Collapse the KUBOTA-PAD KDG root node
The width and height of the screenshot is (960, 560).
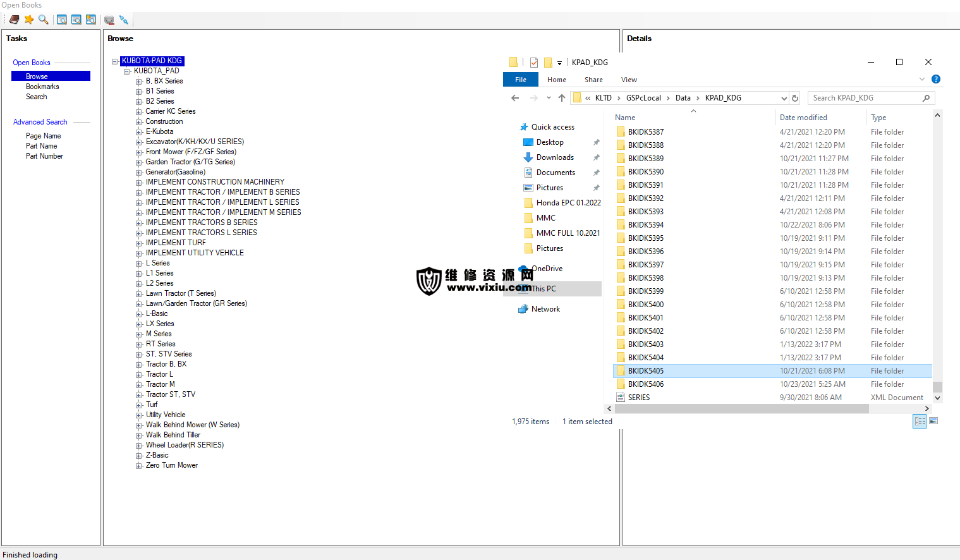(x=114, y=61)
